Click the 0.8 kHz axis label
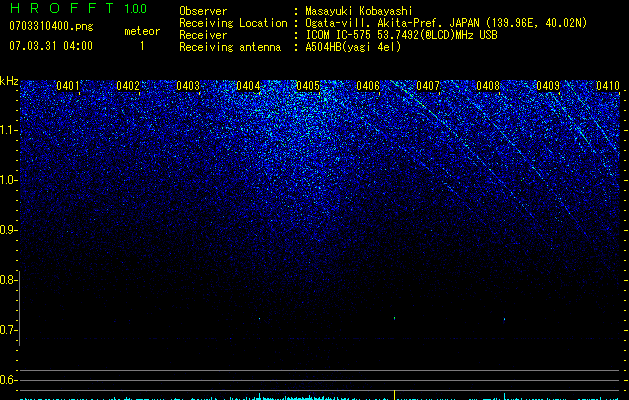This screenshot has width=629, height=400. 8,280
